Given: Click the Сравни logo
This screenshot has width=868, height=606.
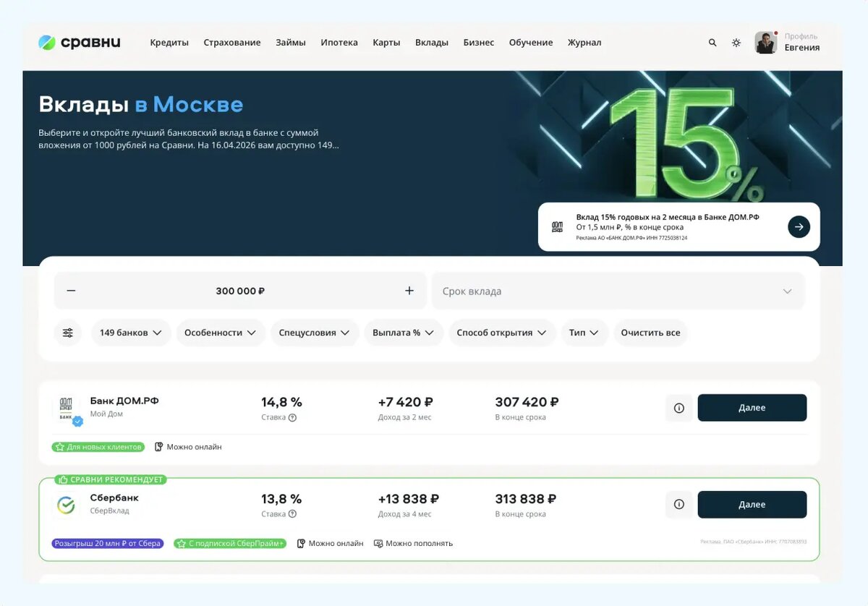Looking at the screenshot, I should point(80,43).
